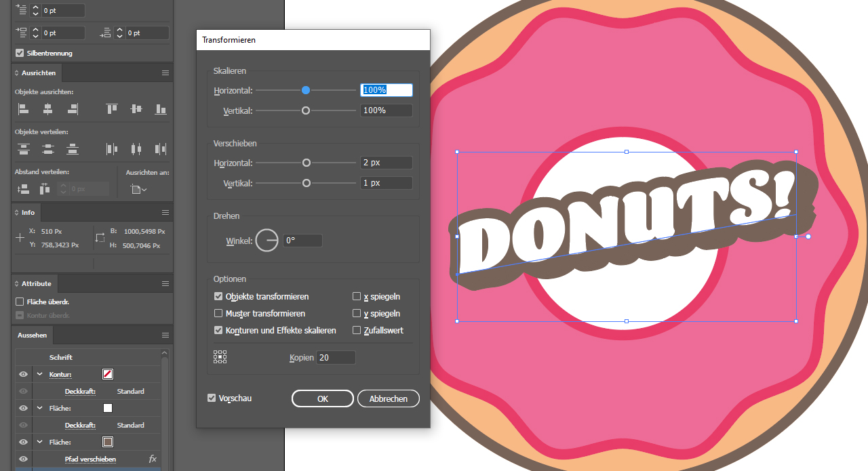Image resolution: width=868 pixels, height=471 pixels.
Task: Click the left indent icon
Action: coord(21,9)
